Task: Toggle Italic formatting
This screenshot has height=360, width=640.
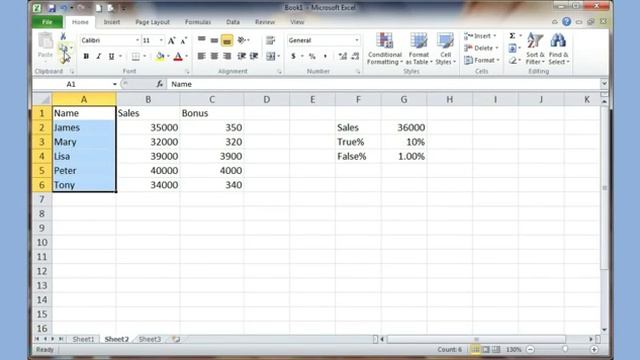Action: pos(98,56)
